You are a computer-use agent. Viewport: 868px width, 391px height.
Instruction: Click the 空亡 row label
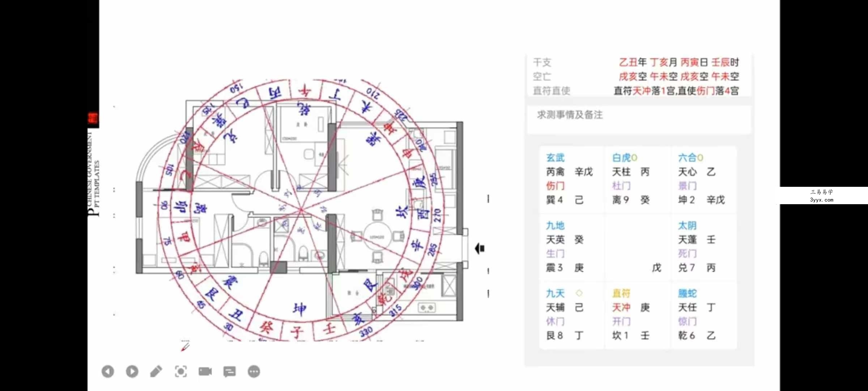click(x=542, y=76)
